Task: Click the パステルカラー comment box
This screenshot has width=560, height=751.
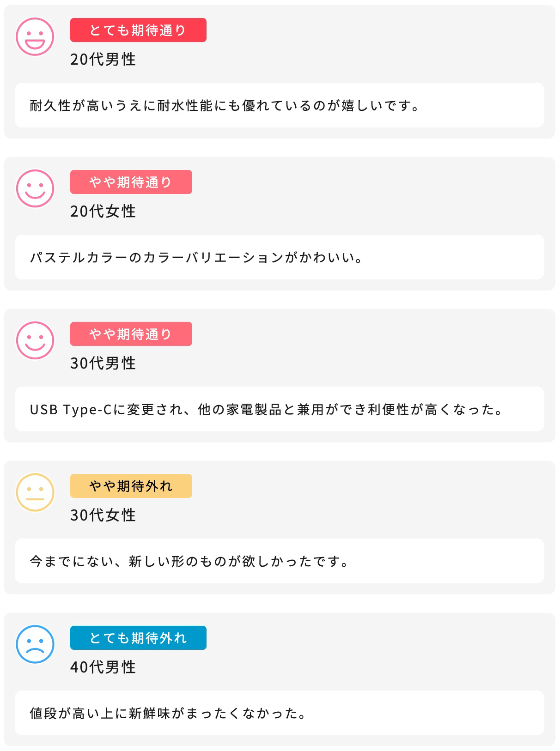Action: (x=279, y=257)
